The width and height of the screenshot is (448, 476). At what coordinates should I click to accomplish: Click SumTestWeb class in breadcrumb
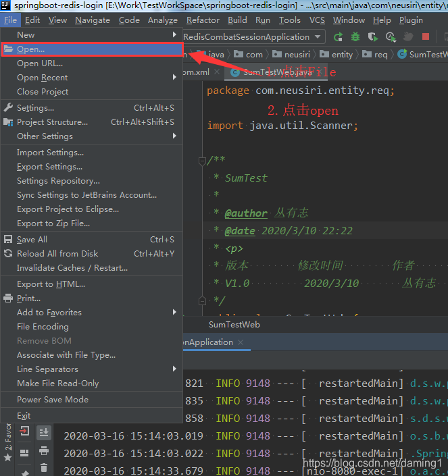[x=422, y=55]
